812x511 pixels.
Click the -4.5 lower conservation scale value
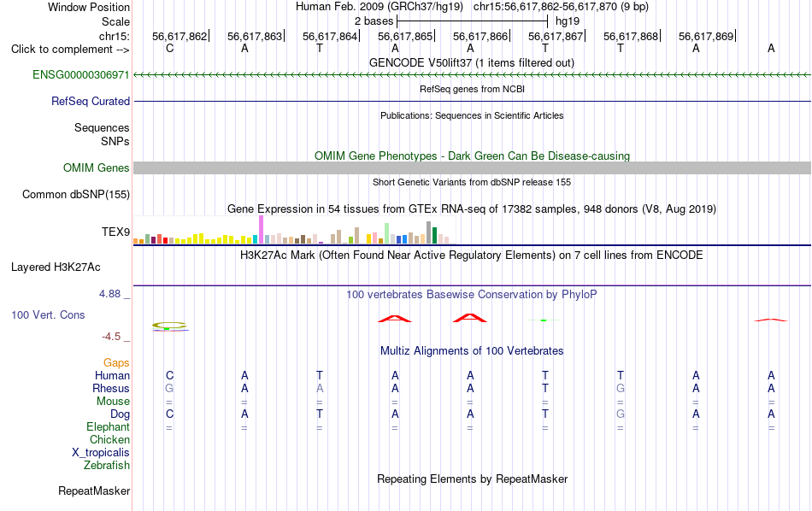pos(111,337)
